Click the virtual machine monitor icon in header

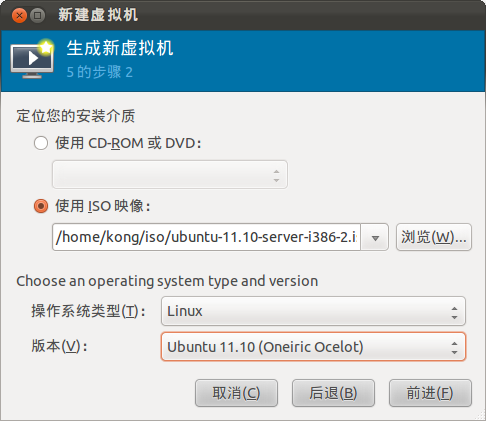32,59
